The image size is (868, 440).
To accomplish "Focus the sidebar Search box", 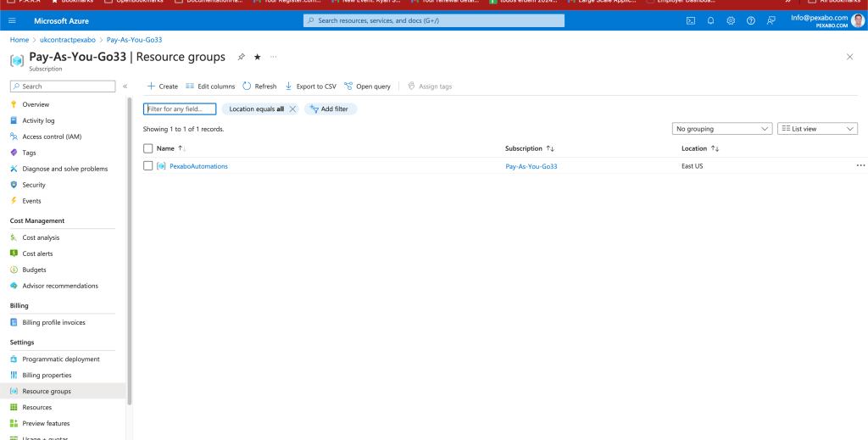I will click(63, 86).
